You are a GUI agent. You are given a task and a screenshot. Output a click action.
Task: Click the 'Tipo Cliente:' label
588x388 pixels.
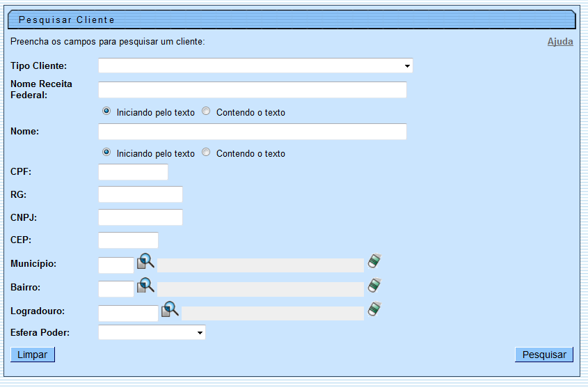coord(39,65)
